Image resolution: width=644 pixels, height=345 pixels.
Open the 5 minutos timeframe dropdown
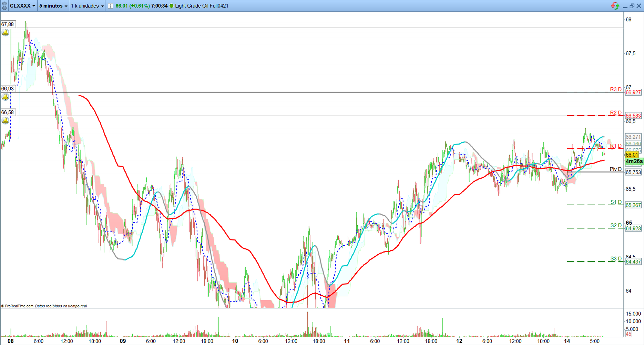[x=53, y=6]
